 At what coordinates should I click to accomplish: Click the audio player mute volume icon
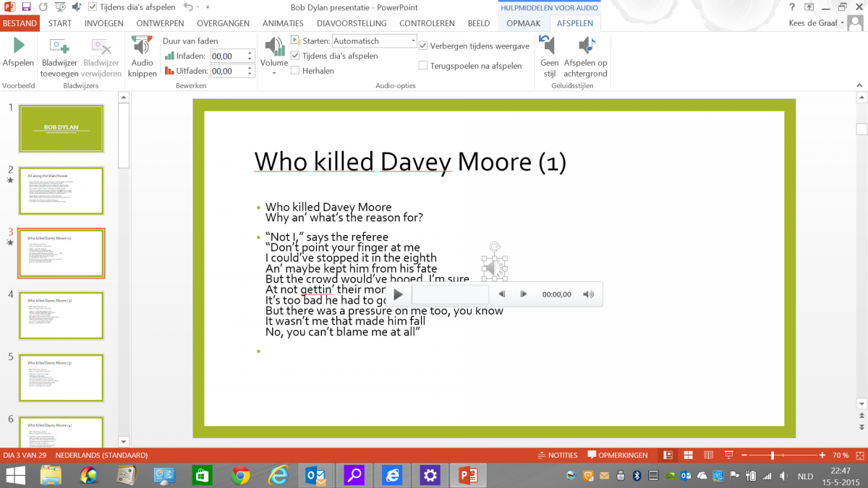point(589,294)
